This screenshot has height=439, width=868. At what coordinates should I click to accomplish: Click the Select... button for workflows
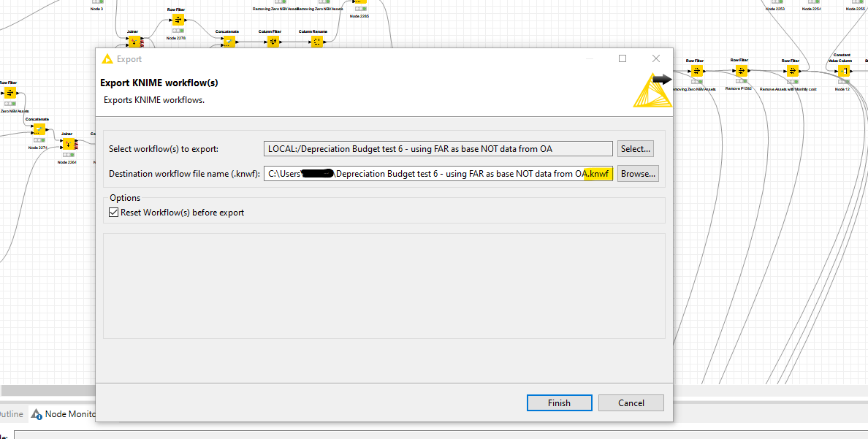pos(636,148)
